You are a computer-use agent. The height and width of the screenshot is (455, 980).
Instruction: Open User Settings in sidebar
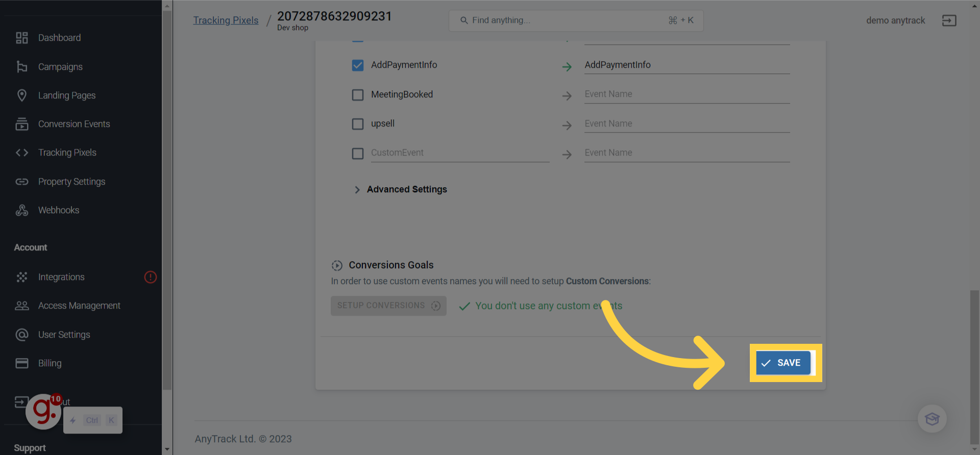coord(64,335)
